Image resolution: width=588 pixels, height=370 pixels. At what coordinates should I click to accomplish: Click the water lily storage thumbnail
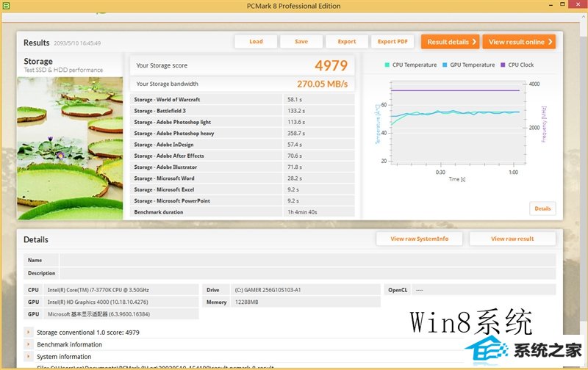(70, 148)
